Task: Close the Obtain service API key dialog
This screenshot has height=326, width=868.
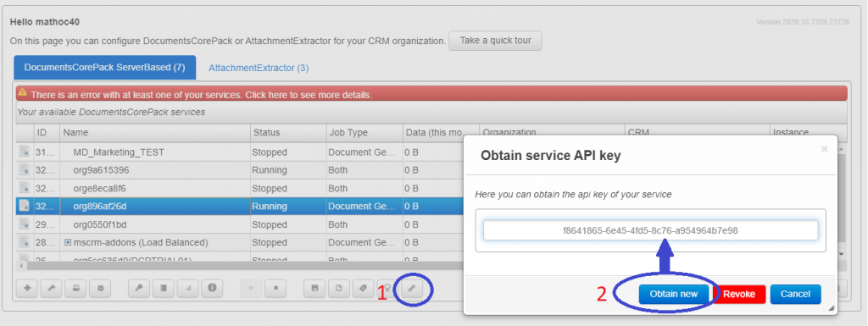Action: [824, 149]
